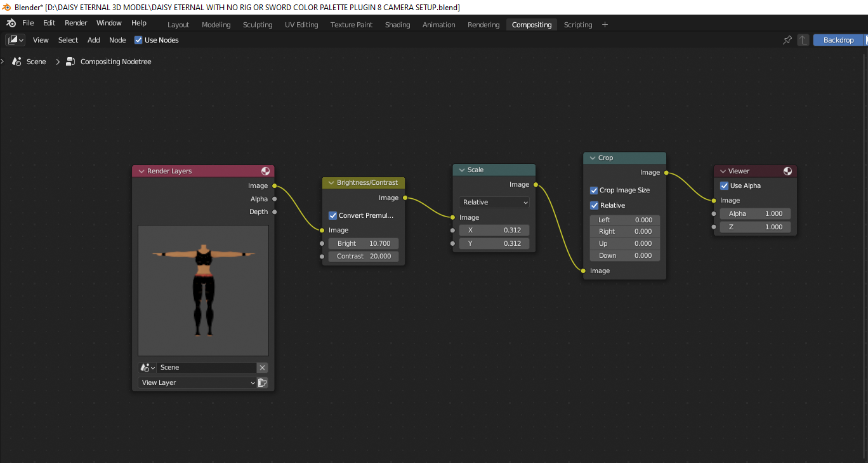Click the Brightness/Contrast Image output socket
This screenshot has width=868, height=463.
pyautogui.click(x=405, y=198)
